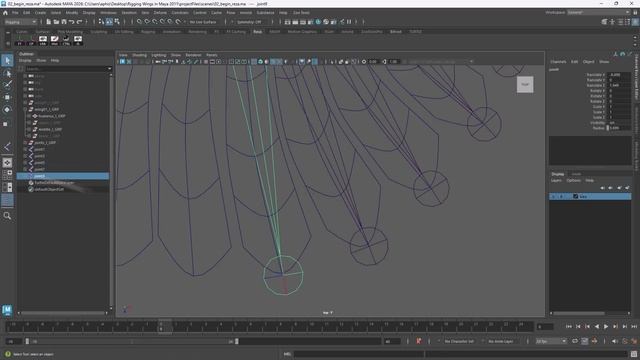Open the Symmetry Off dropdown
The width and height of the screenshot is (640, 360).
tap(249, 22)
